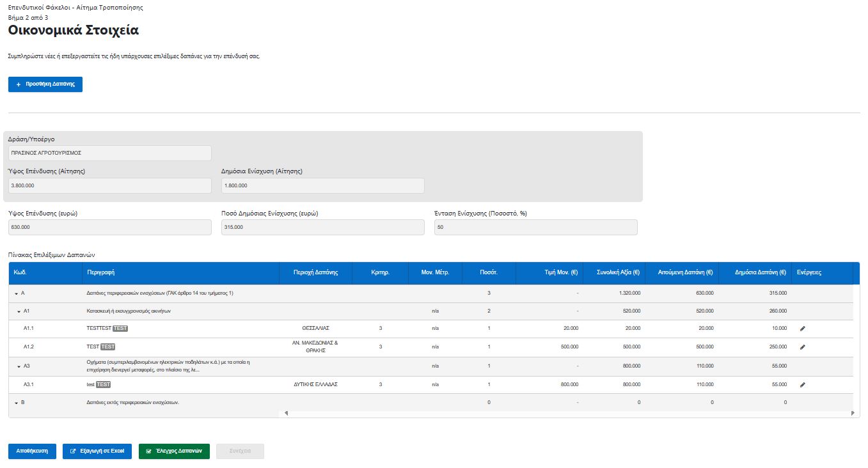
Task: Click the pencil edit icon for row A1.1
Action: click(x=803, y=328)
